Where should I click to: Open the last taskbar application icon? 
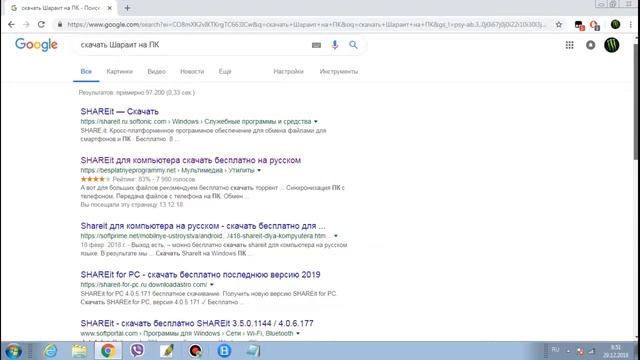pyautogui.click(x=253, y=351)
